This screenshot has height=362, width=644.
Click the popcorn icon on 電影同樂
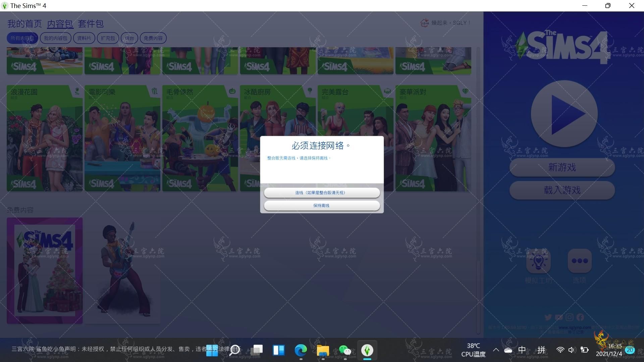[154, 91]
